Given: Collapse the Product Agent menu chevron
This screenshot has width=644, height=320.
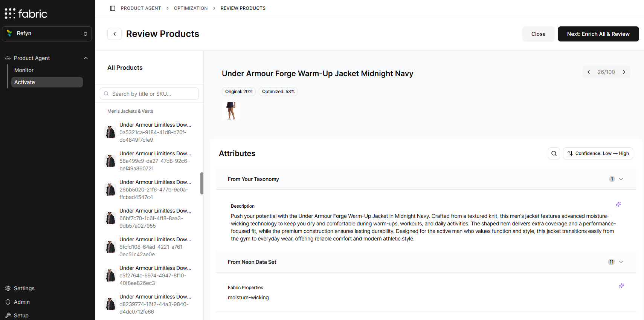Looking at the screenshot, I should tap(86, 58).
